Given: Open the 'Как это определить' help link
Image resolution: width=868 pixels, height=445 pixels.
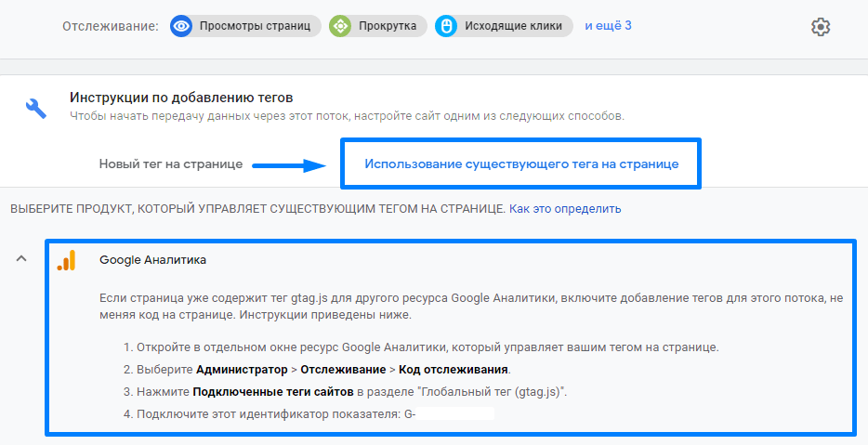Looking at the screenshot, I should [565, 209].
